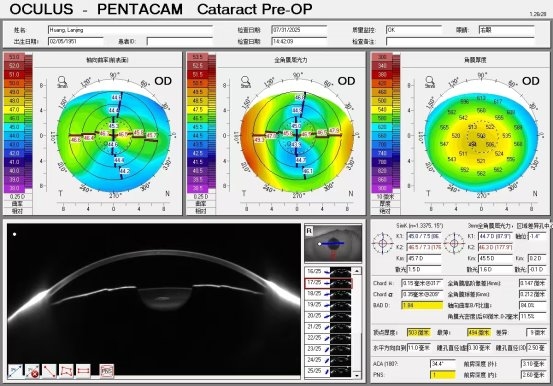This screenshot has height=386, width=553.
Task: Click the 53.0 red swatch on the curvature color scale
Action: (x=14, y=57)
